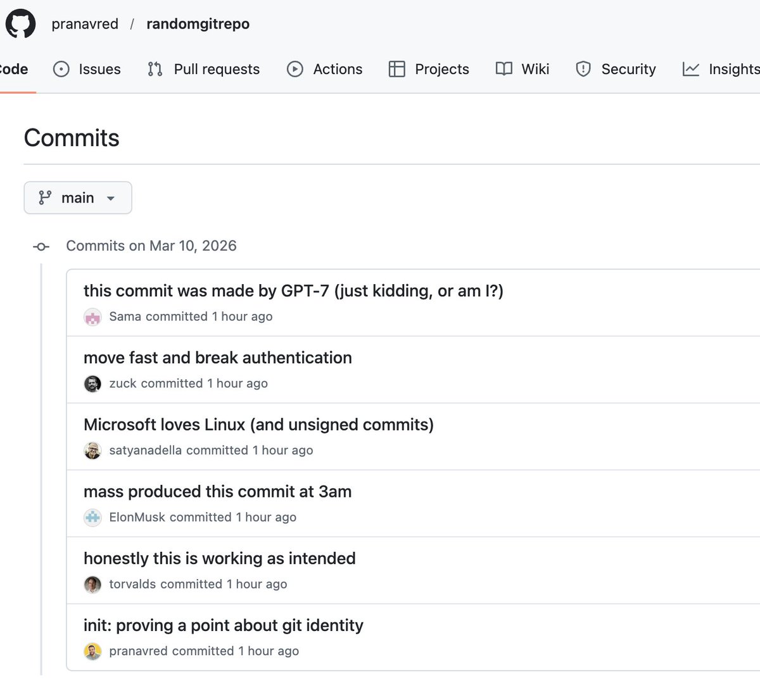Open the GPT-7 commit message
The image size is (760, 700).
[293, 291]
